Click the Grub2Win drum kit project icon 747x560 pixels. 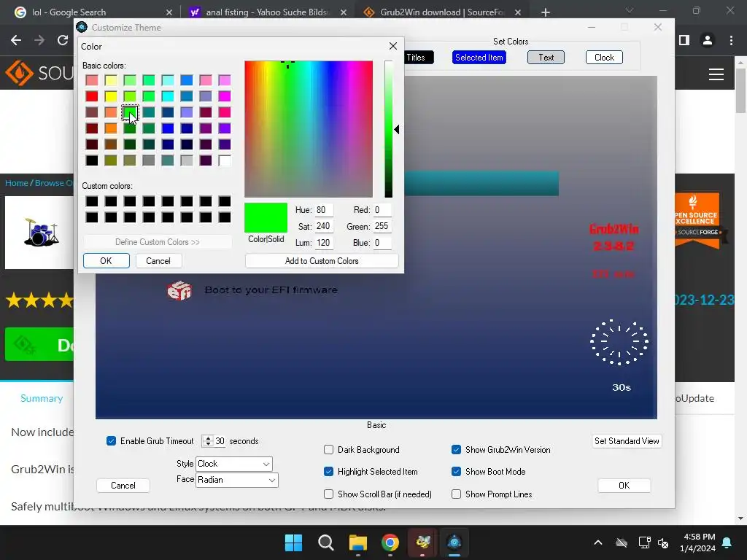pyautogui.click(x=41, y=232)
